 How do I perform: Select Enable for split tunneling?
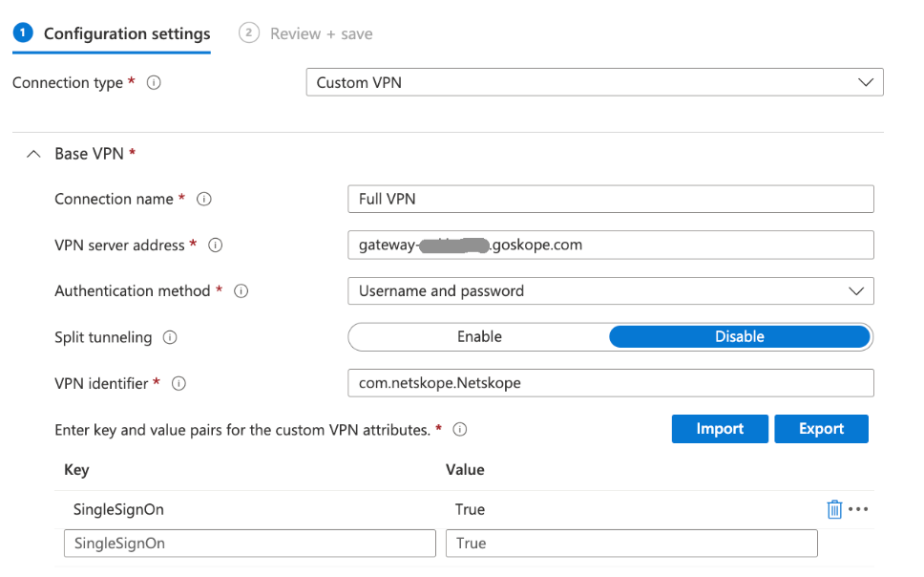pos(479,336)
